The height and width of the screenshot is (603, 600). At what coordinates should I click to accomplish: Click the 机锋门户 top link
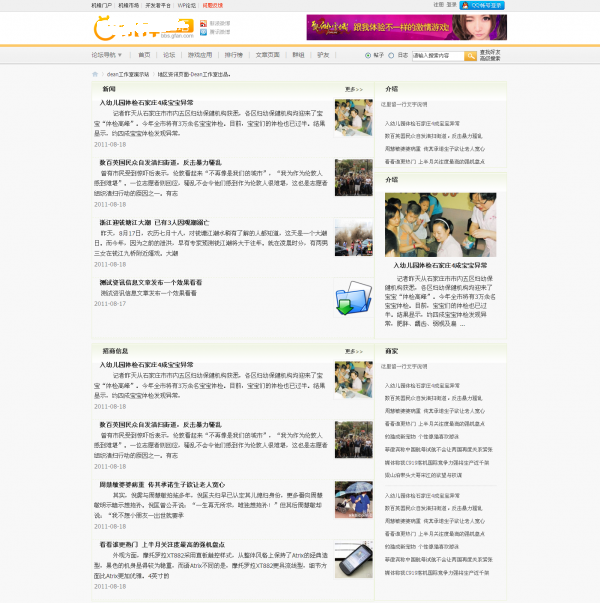coord(102,5)
